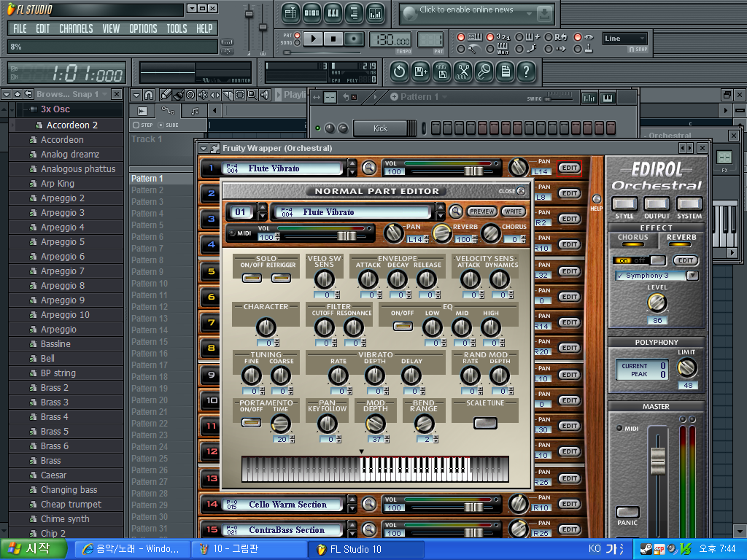Click the WRITE button in part editor
The height and width of the screenshot is (560, 747).
pyautogui.click(x=513, y=211)
